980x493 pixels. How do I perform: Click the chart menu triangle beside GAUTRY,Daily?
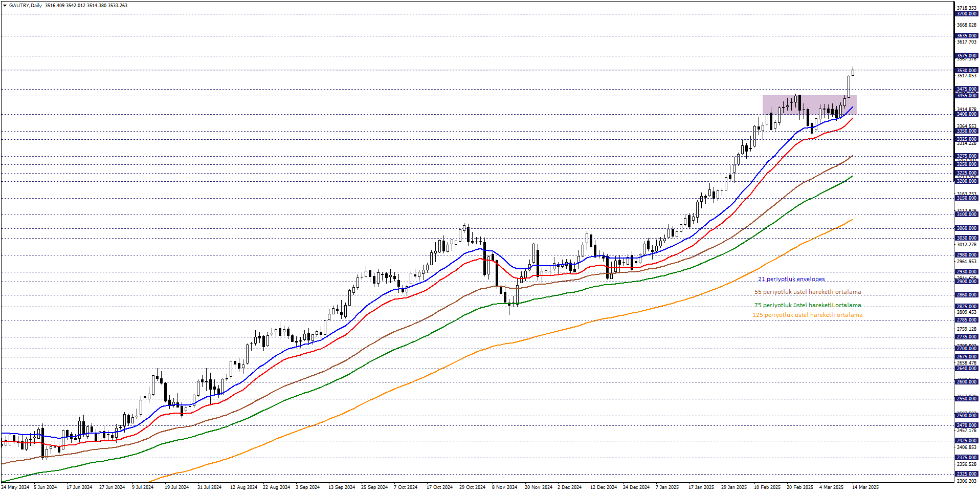[x=5, y=6]
